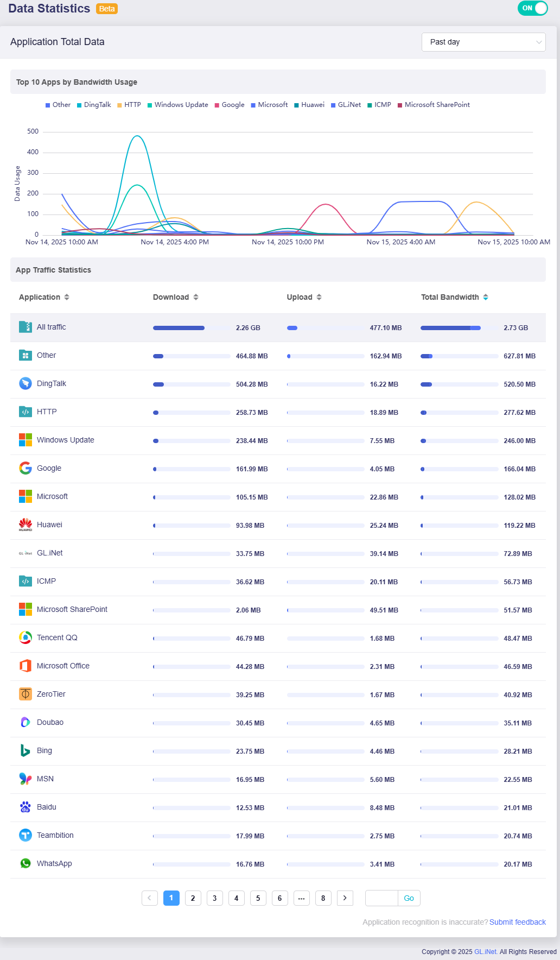The image size is (560, 960).
Task: Click the page number input field
Action: click(x=381, y=898)
